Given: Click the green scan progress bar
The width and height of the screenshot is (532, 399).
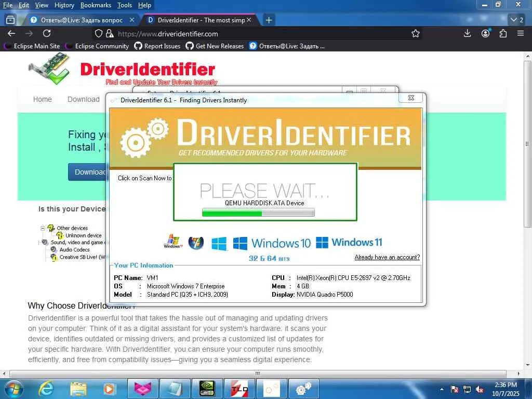Looking at the screenshot, I should tap(258, 212).
